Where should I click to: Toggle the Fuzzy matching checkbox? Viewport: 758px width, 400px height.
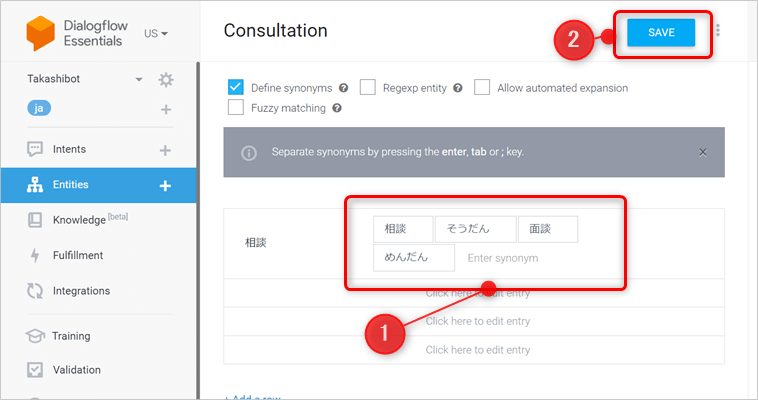tap(236, 108)
